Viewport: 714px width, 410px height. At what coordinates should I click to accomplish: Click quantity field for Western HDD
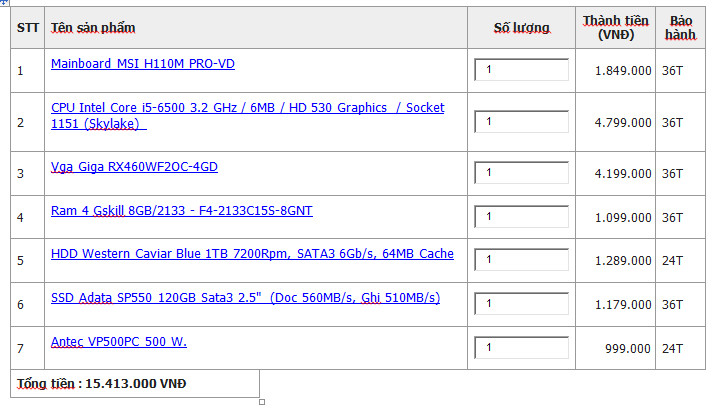521,260
